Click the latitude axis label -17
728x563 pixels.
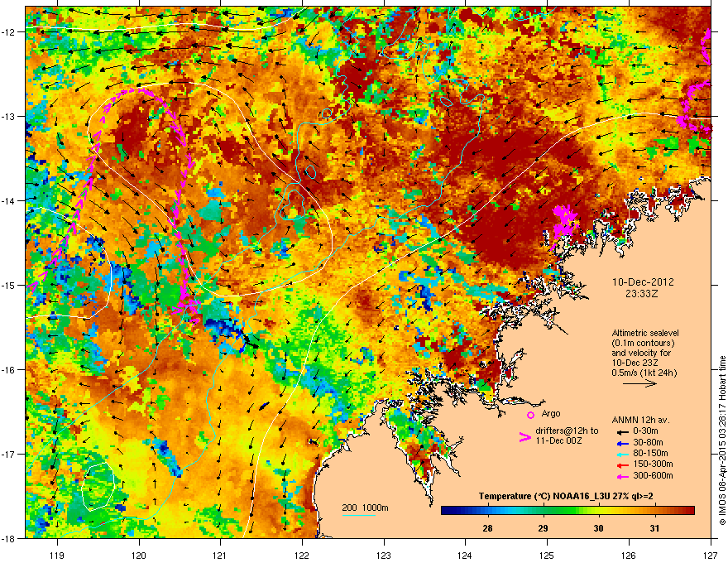click(x=9, y=454)
